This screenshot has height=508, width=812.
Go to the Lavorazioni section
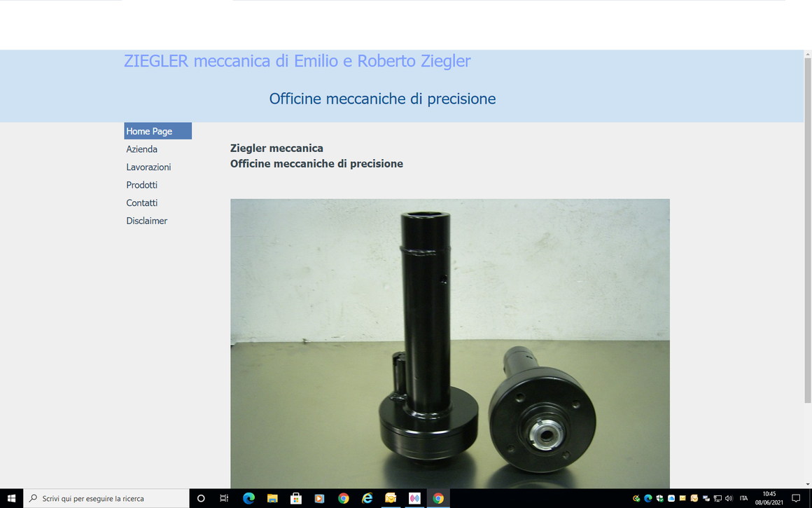(x=148, y=167)
